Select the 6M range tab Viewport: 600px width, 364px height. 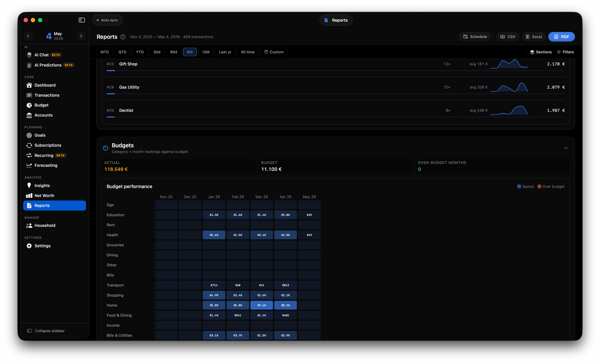point(190,52)
